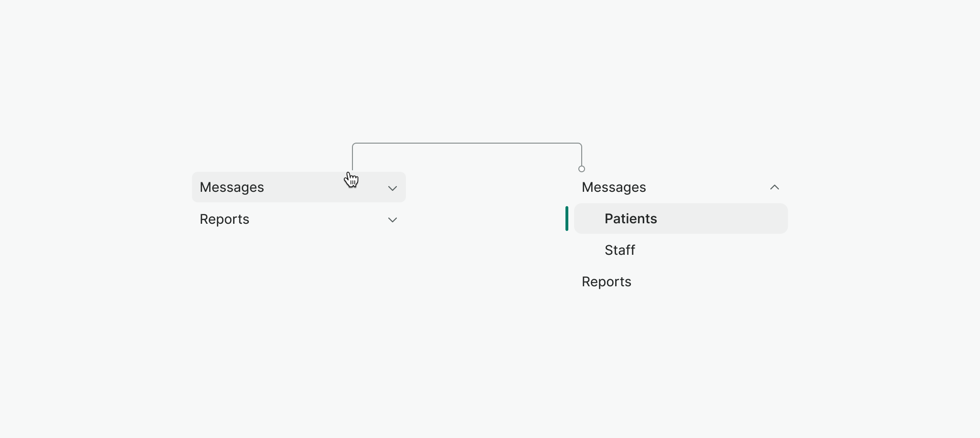This screenshot has height=438, width=980.
Task: Select the Patients submenu item
Action: point(630,219)
